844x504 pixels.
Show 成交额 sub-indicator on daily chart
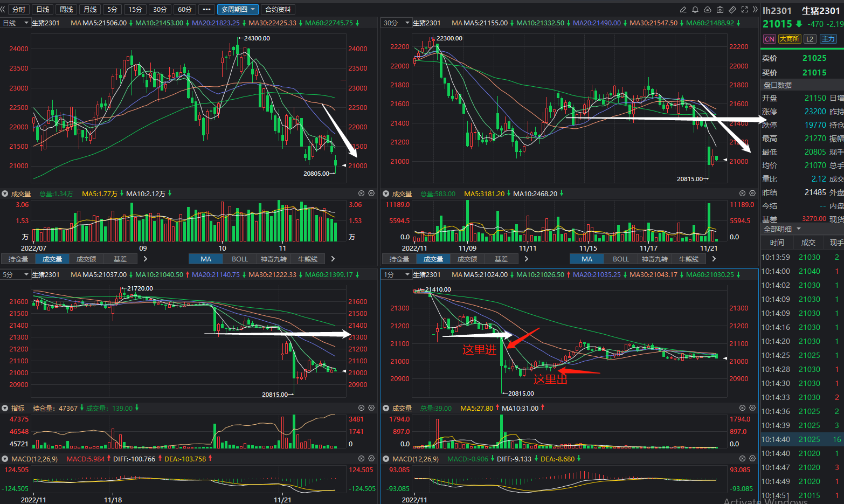(86, 259)
